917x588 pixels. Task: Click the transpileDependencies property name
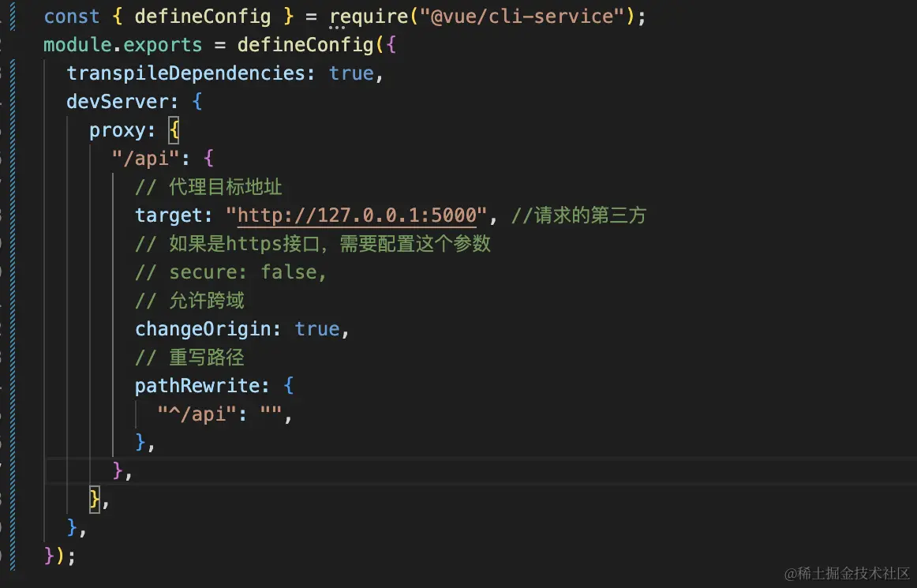click(189, 73)
